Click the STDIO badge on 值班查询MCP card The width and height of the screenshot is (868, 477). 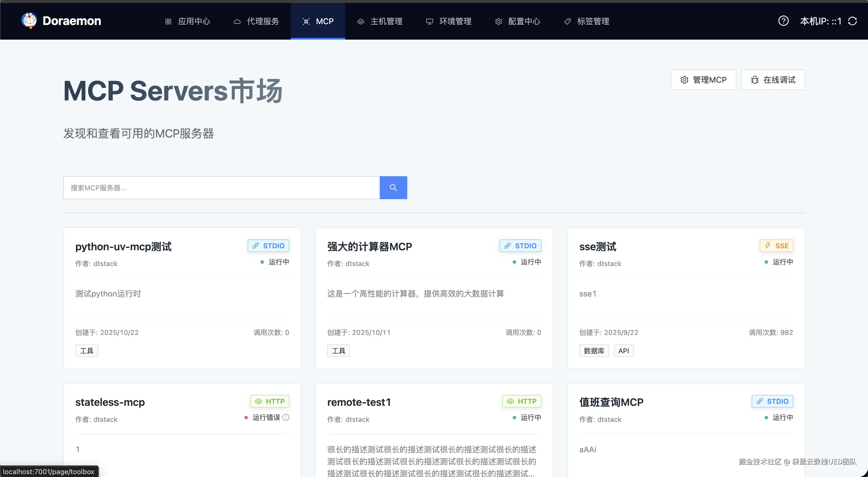772,401
